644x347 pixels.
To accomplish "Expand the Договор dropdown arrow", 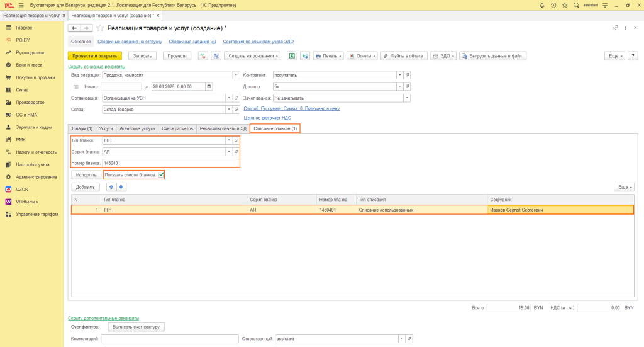I will point(399,86).
